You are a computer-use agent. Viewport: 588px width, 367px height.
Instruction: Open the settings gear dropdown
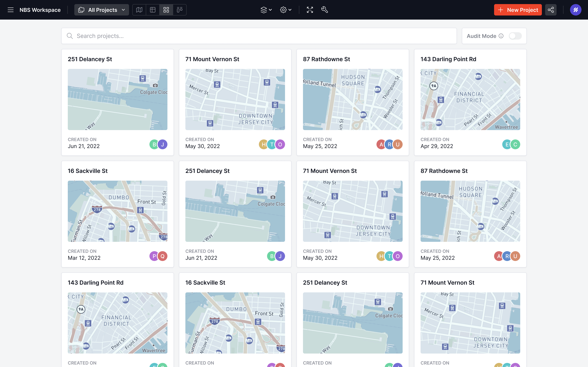coord(285,10)
